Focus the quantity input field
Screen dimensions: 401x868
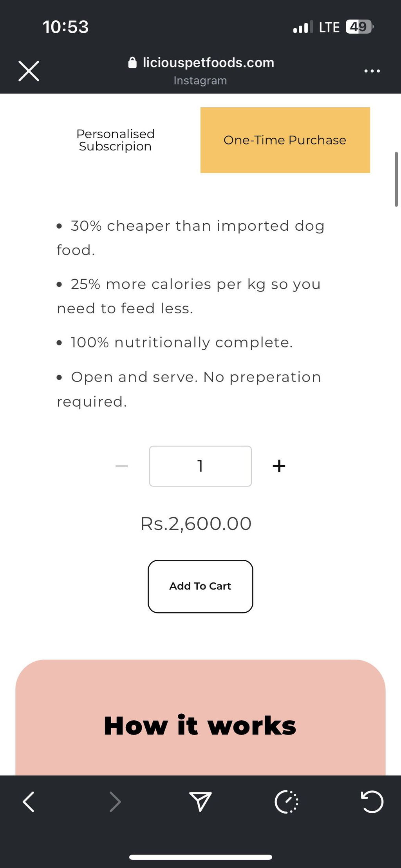(200, 466)
